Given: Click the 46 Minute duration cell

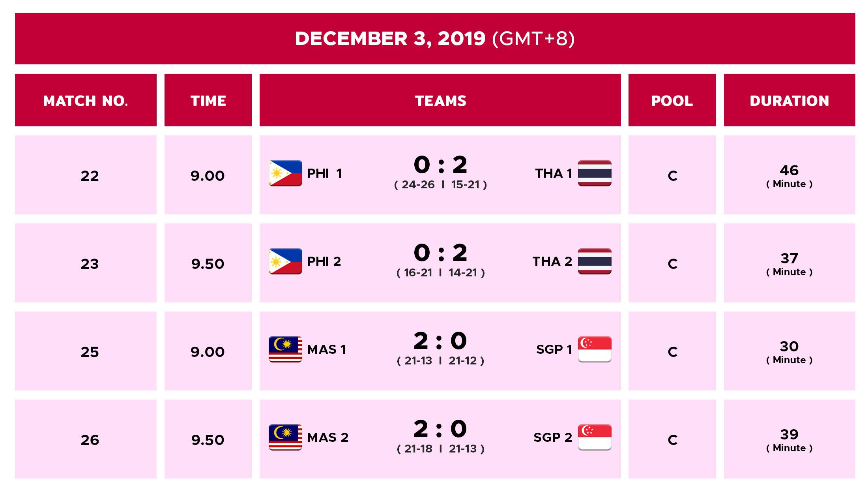Looking at the screenshot, I should tap(789, 175).
